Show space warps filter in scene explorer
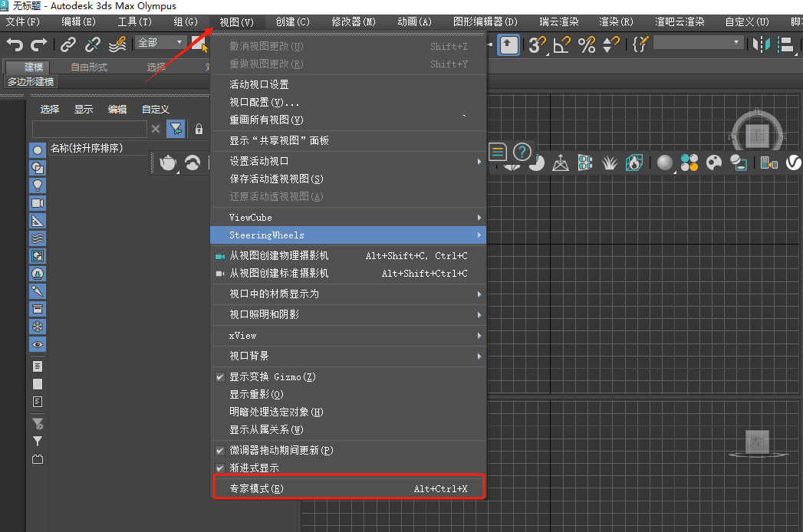This screenshot has height=532, width=803. 38,238
